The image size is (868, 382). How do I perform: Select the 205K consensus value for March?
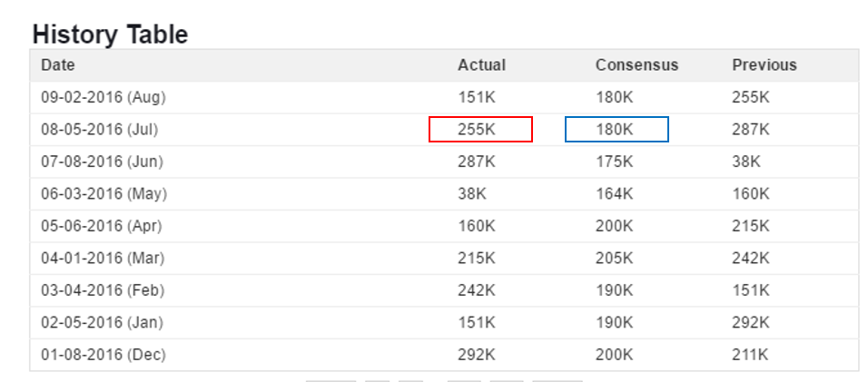(615, 259)
